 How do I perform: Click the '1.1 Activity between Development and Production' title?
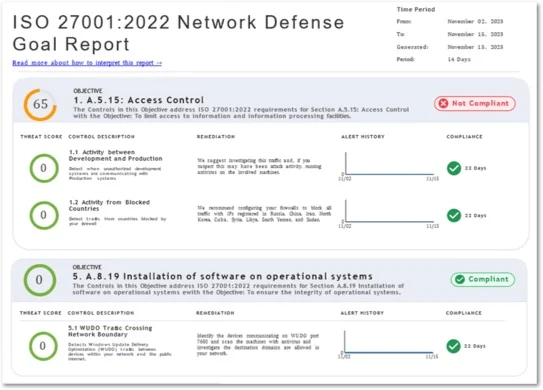pos(115,155)
